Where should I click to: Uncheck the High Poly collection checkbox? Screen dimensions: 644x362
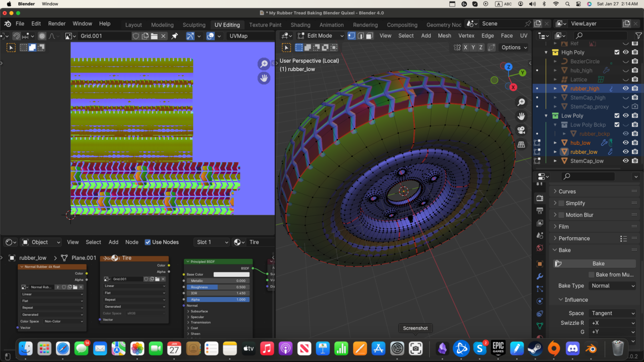pos(616,52)
